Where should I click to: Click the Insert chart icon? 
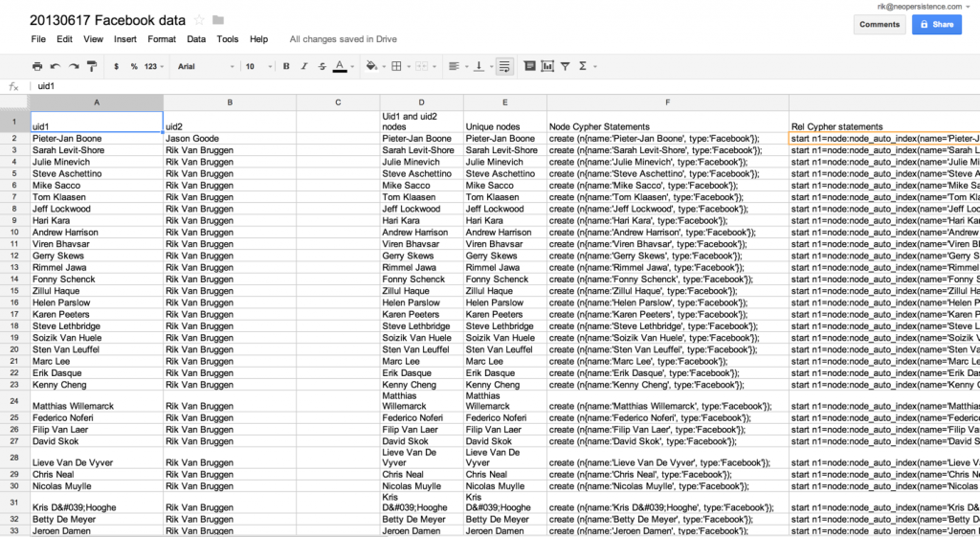coord(547,66)
